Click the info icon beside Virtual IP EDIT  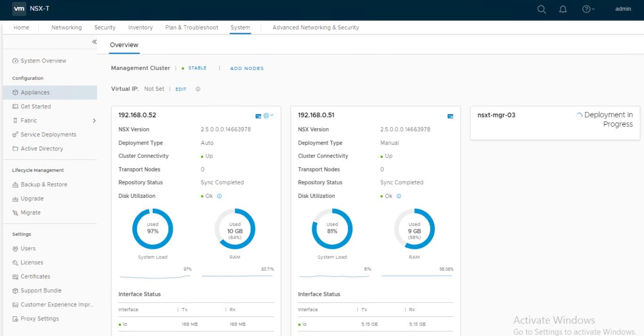click(x=198, y=89)
